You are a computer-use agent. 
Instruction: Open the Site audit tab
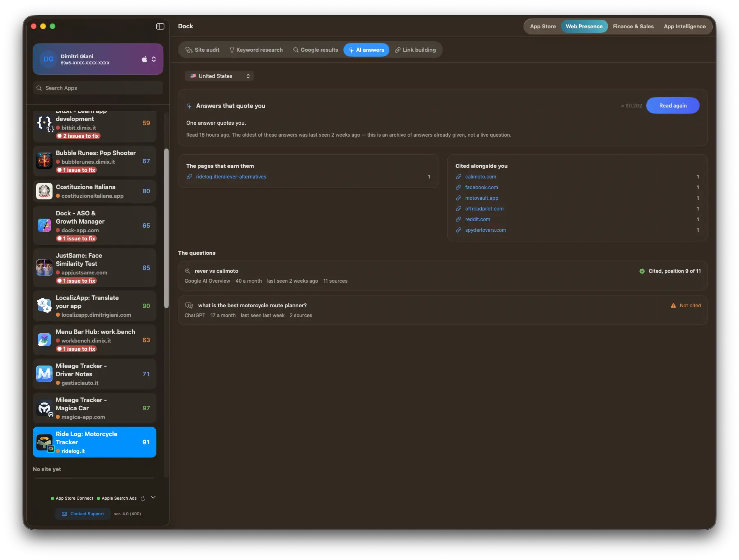click(x=203, y=50)
